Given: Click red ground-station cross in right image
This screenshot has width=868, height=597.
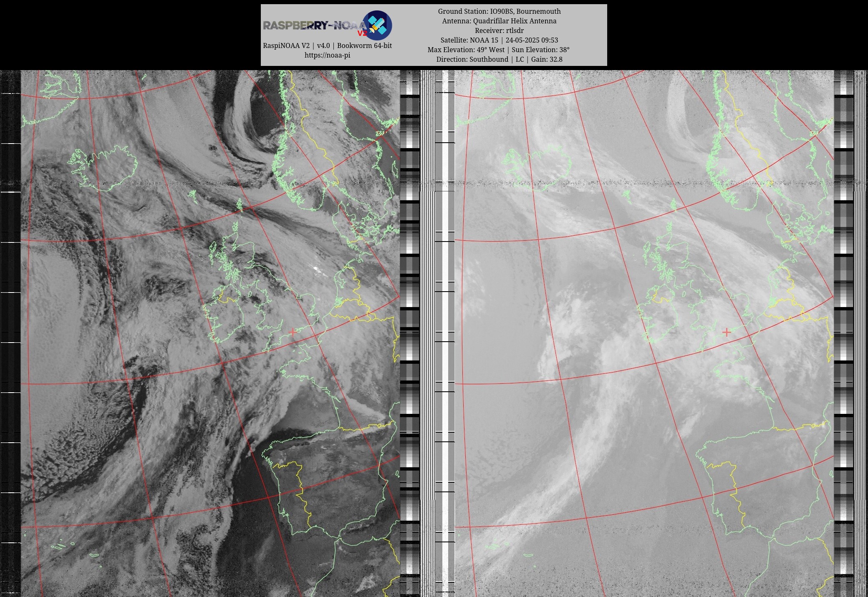Looking at the screenshot, I should coord(727,332).
